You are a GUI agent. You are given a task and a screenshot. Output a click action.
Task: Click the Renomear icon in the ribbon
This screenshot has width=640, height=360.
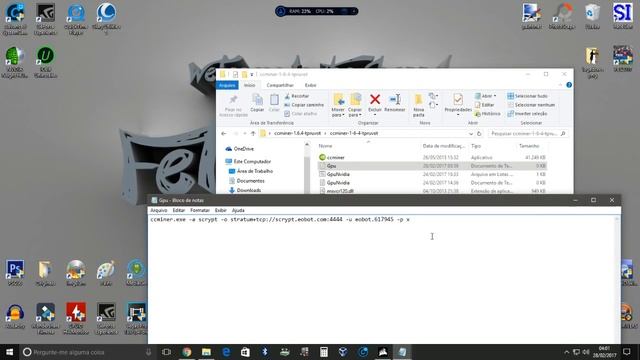point(395,99)
